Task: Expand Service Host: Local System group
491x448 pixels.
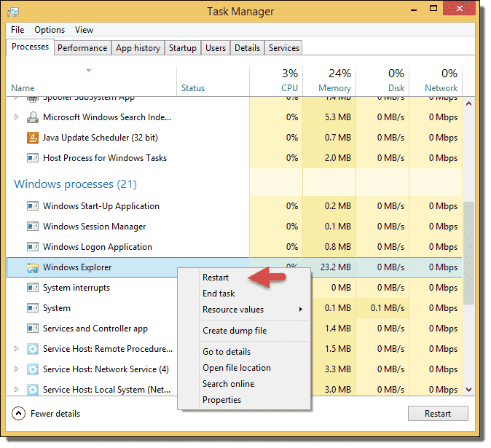Action: [x=16, y=390]
